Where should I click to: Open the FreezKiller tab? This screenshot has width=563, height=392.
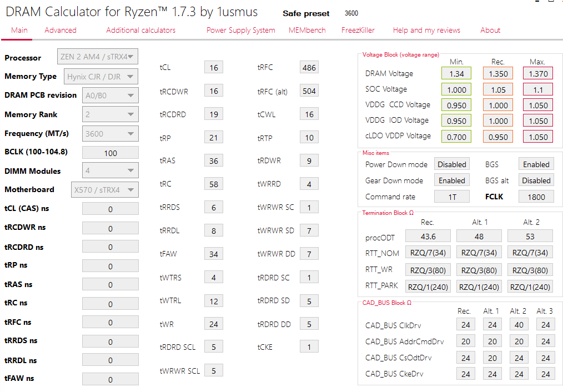tap(358, 30)
